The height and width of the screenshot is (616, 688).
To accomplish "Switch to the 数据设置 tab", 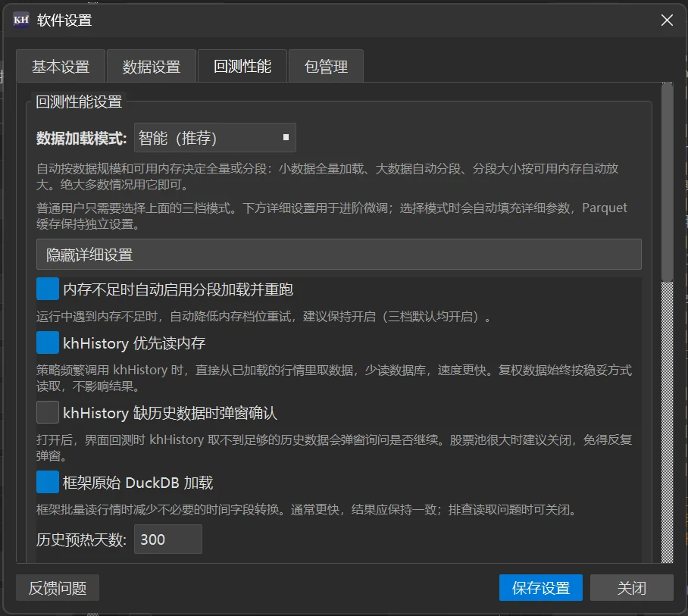I will tap(152, 67).
